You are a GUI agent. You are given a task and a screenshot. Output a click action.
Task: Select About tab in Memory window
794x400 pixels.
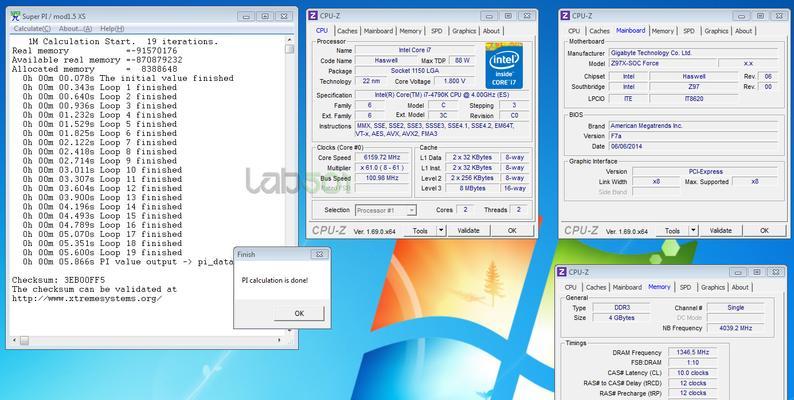click(x=740, y=287)
